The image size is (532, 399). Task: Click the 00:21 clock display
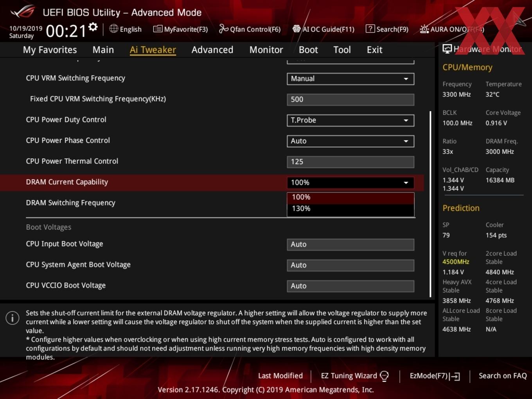(x=66, y=31)
